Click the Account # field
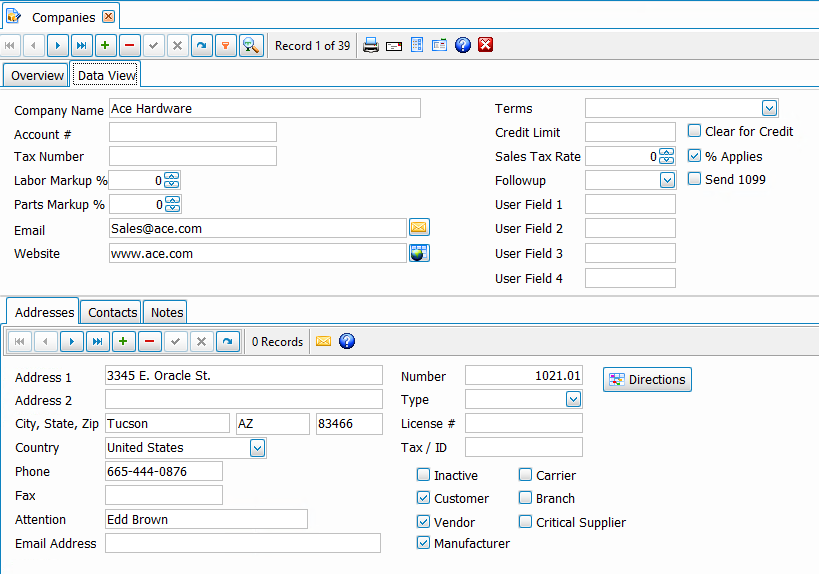This screenshot has width=819, height=574. [x=193, y=132]
